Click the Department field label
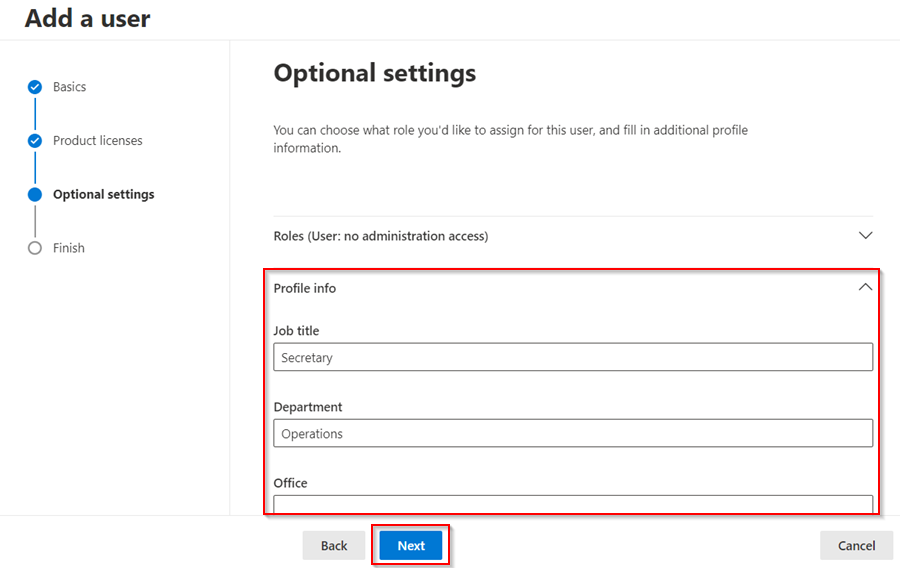The image size is (900, 568). (x=308, y=407)
